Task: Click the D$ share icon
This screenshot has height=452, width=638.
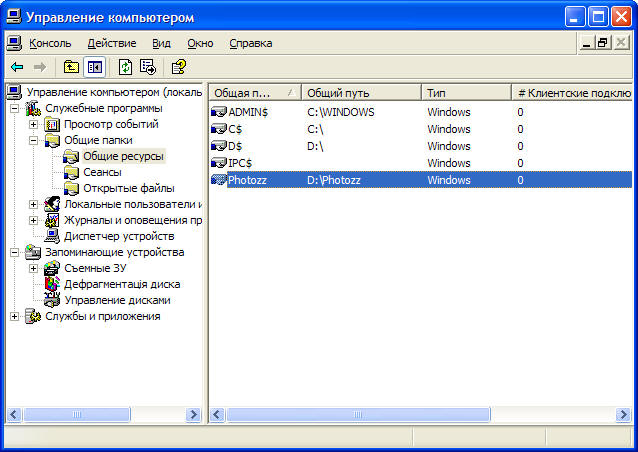Action: click(x=219, y=146)
